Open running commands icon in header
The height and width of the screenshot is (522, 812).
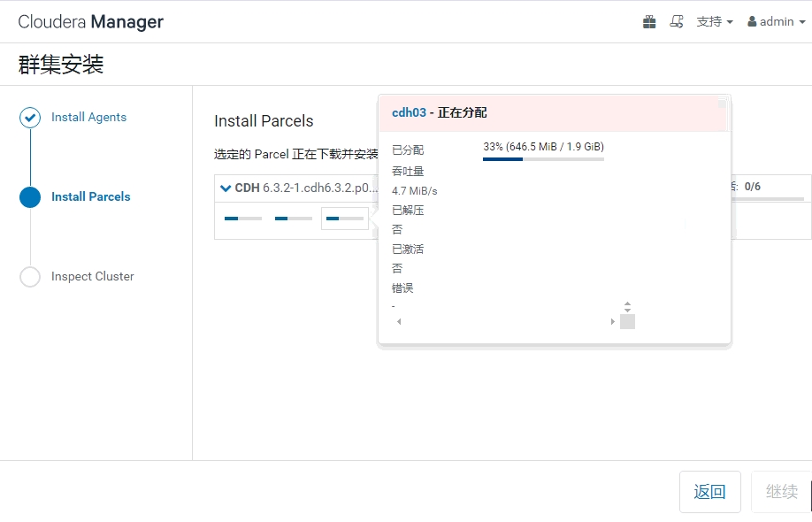tap(677, 22)
